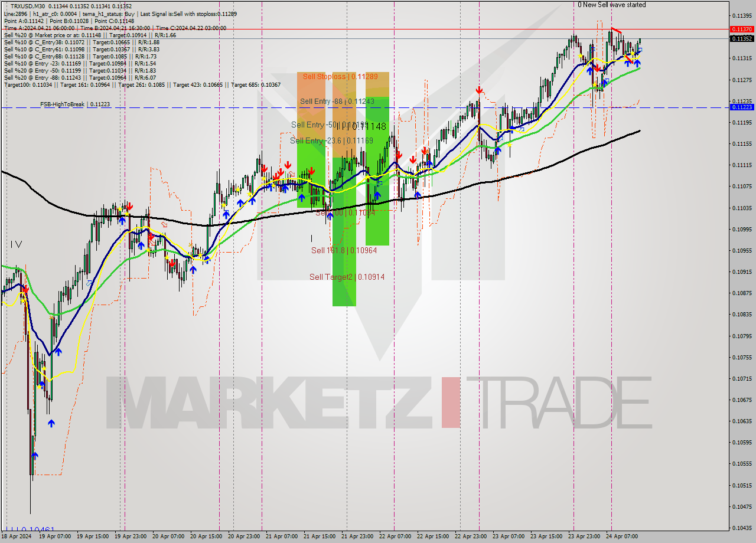Click the blue 0.11223 price tag
Image resolution: width=756 pixels, height=543 pixels.
(741, 107)
